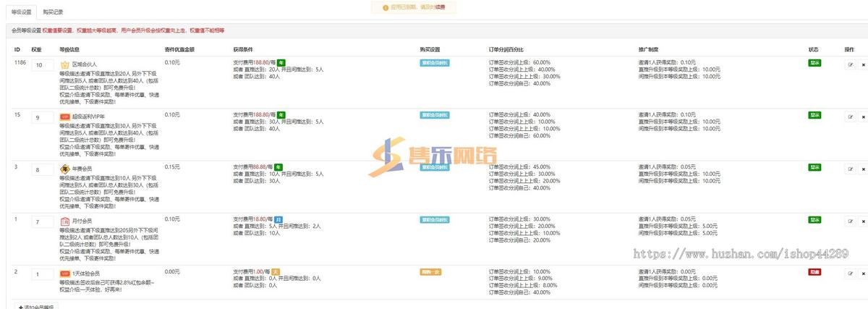Click the 添加会员等级 button
Image resolution: width=868 pixels, height=309 pixels.
click(x=36, y=307)
